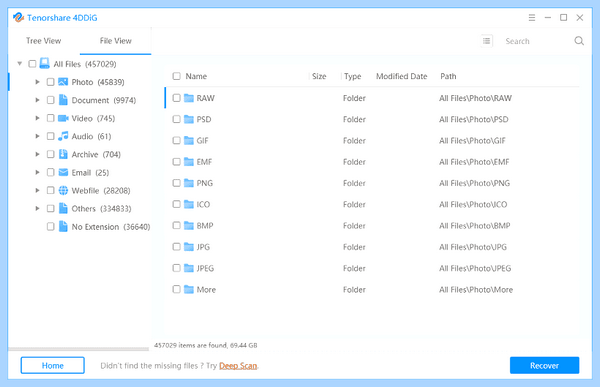Sort by the Size column header
This screenshot has width=600, height=387.
319,76
